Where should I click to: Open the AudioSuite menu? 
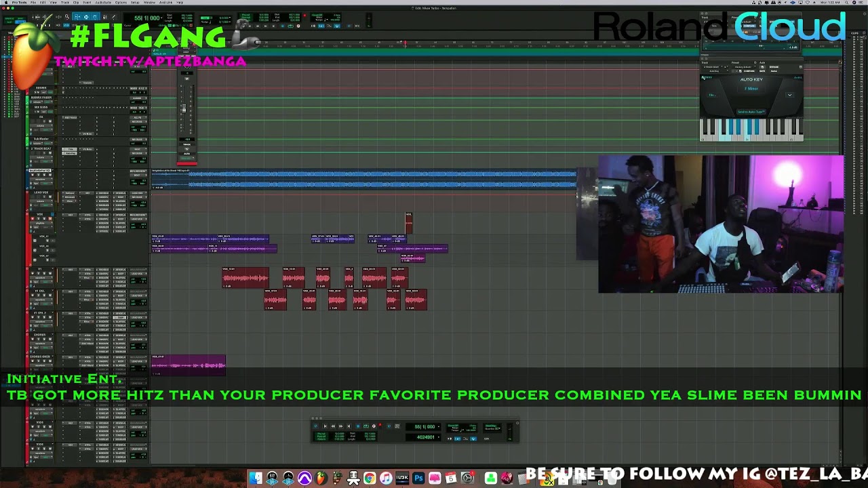pyautogui.click(x=103, y=3)
